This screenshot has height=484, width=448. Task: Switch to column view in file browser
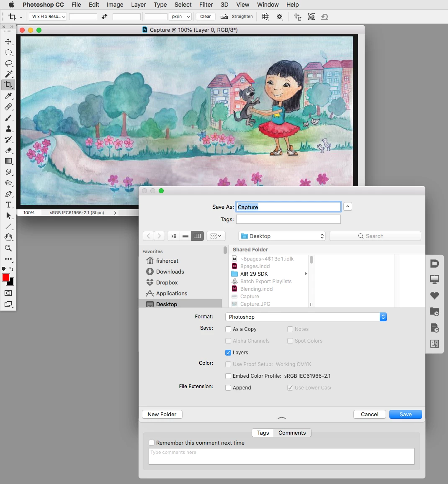pyautogui.click(x=197, y=236)
